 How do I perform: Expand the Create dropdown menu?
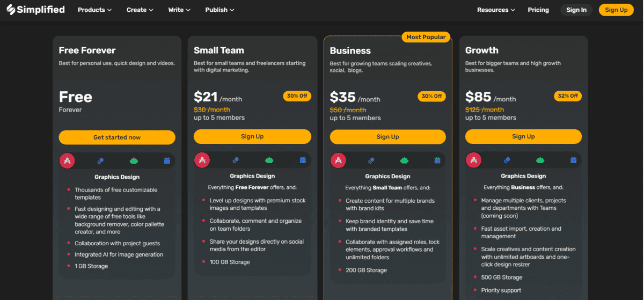pos(140,10)
